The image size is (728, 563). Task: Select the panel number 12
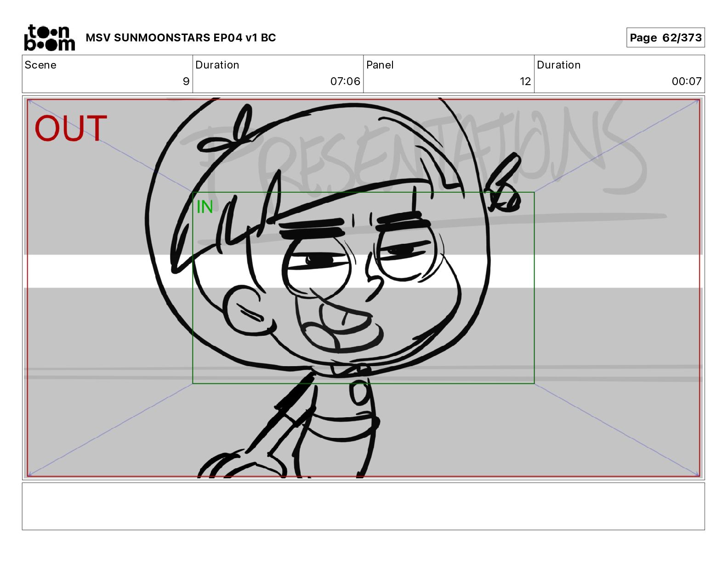pyautogui.click(x=525, y=81)
